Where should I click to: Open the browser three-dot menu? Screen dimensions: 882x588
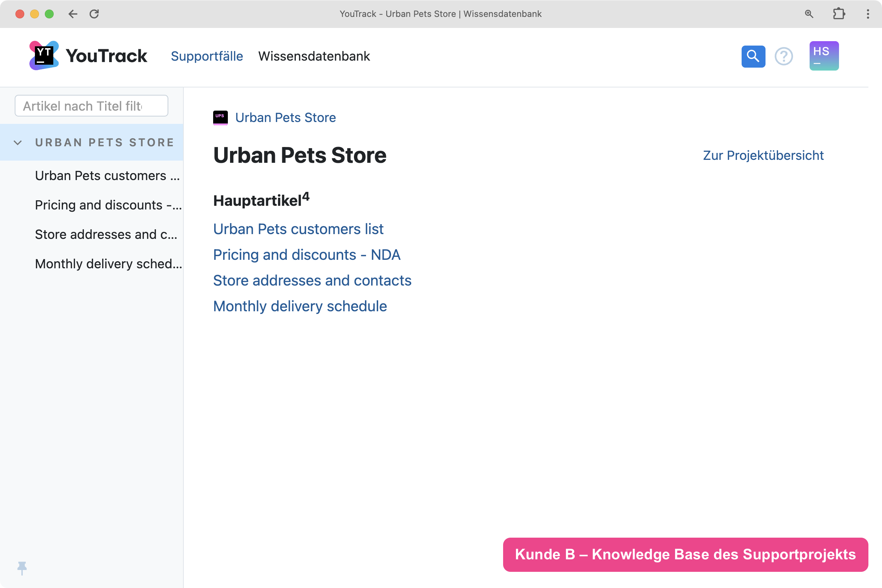[868, 14]
